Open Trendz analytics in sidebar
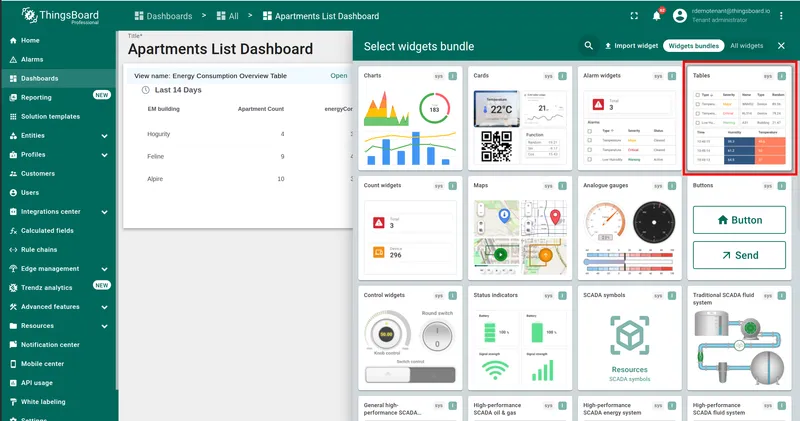800x421 pixels. (58, 288)
